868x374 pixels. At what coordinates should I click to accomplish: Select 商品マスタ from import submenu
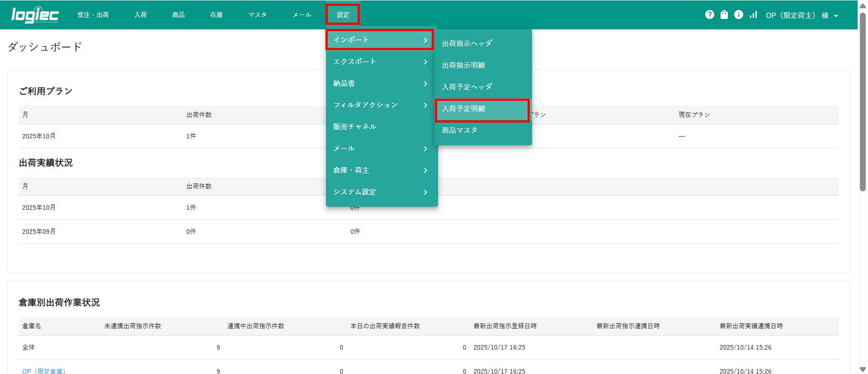[482, 130]
